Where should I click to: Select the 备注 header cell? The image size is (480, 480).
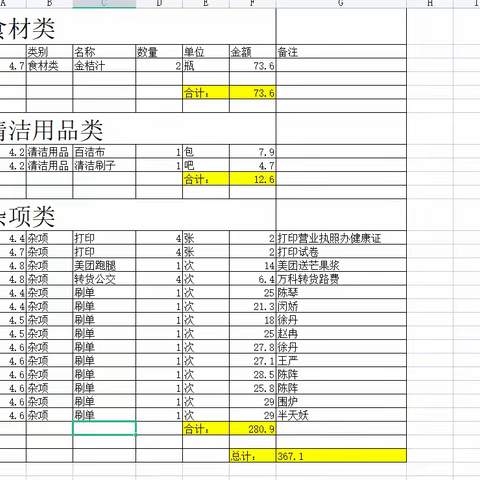click(x=341, y=52)
